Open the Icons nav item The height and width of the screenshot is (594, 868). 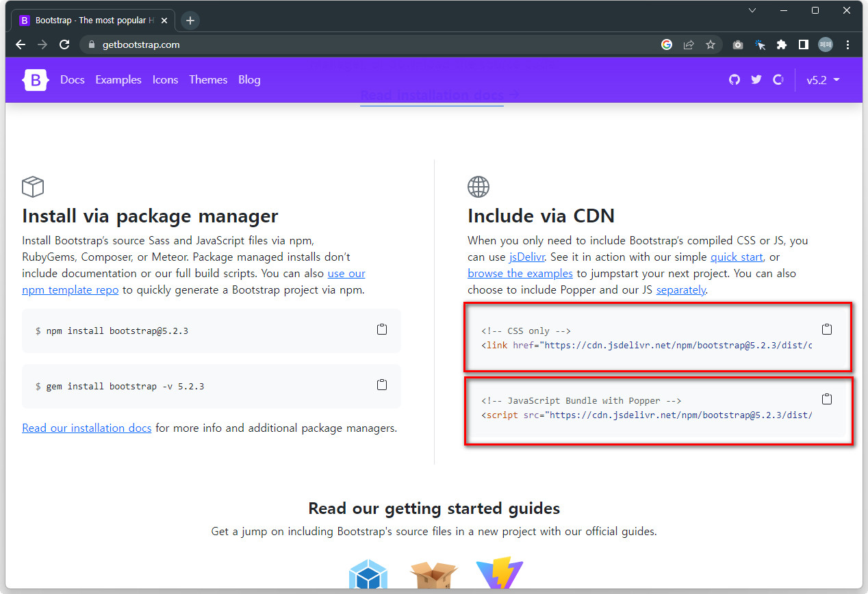tap(165, 80)
